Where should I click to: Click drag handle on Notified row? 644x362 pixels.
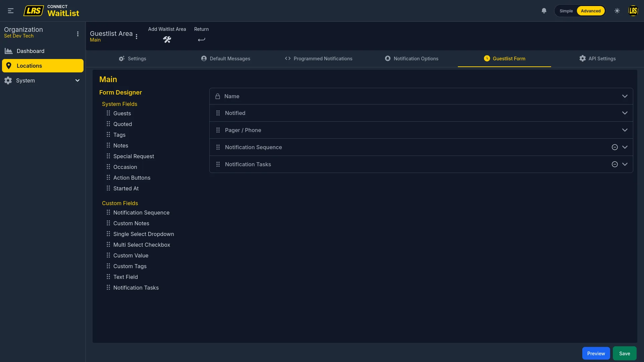(218, 113)
